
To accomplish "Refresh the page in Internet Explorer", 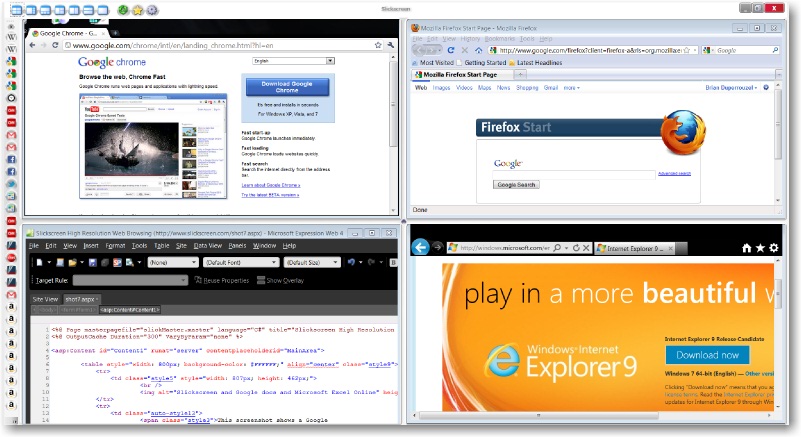I will [x=576, y=248].
